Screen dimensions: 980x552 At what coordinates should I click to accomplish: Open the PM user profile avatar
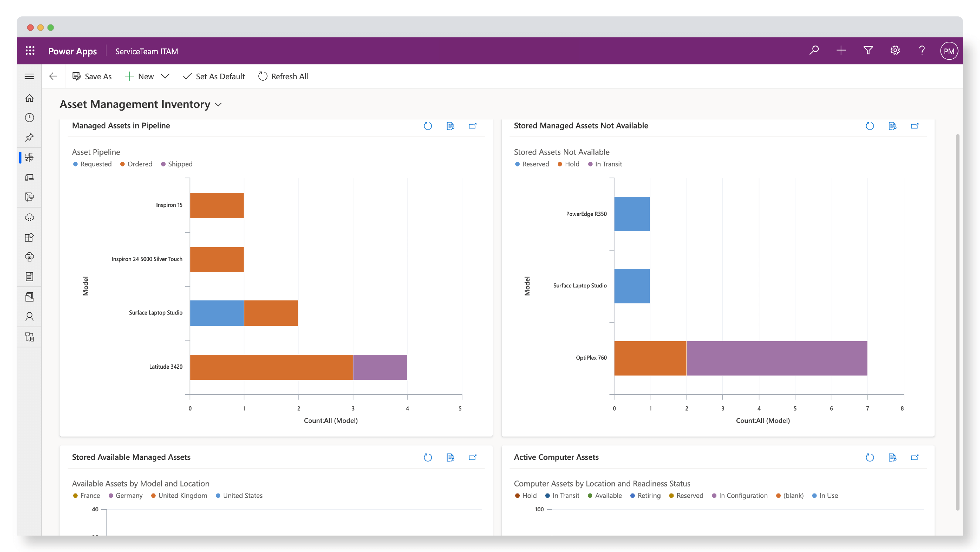[x=949, y=51]
